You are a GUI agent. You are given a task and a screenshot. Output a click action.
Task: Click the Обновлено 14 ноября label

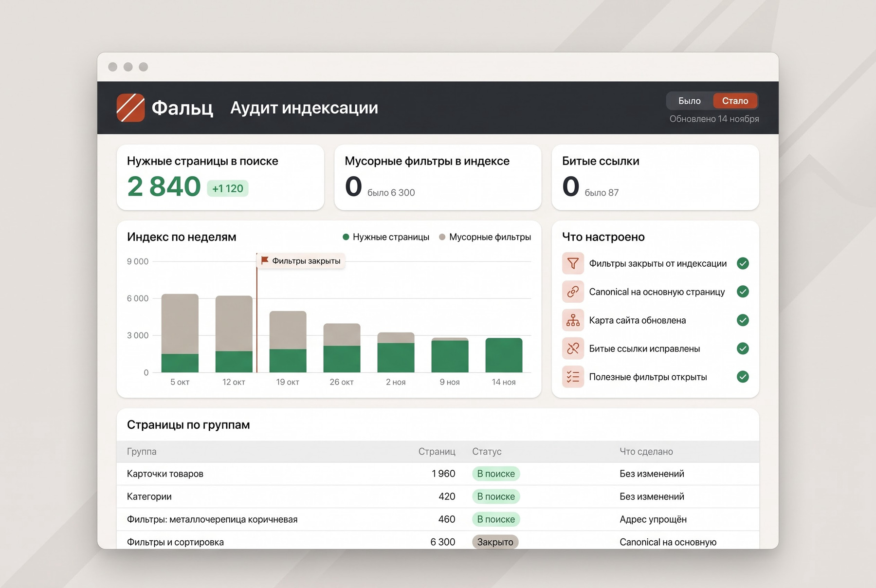pos(714,119)
